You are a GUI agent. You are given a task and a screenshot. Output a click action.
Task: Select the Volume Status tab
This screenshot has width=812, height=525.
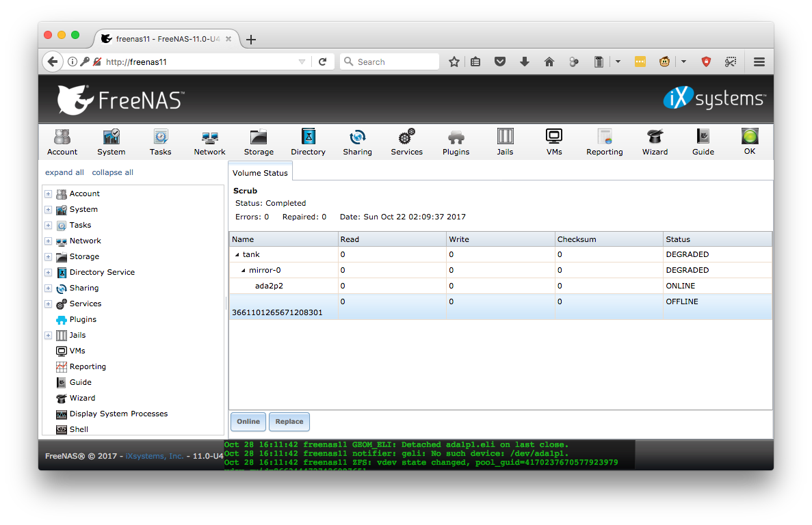tap(260, 173)
